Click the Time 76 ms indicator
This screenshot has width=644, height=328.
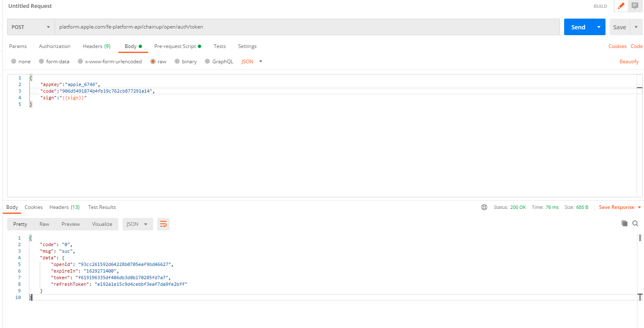click(x=545, y=207)
